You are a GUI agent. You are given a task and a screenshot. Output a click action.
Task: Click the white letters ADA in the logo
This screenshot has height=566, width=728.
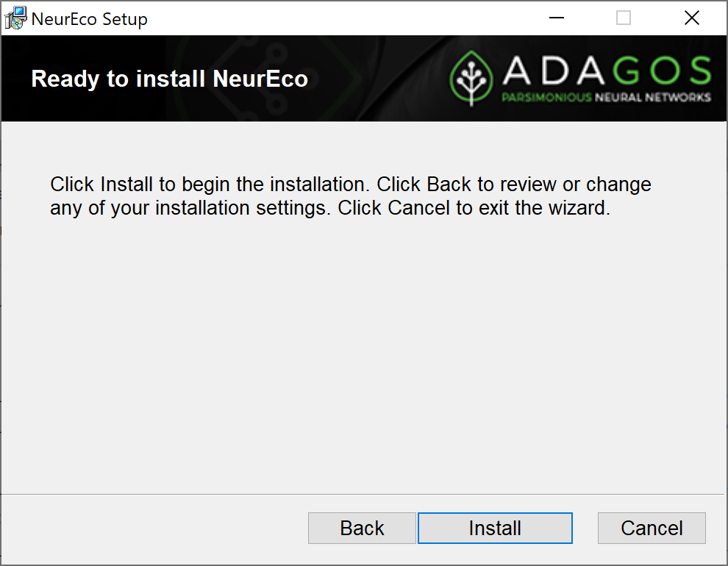click(554, 71)
